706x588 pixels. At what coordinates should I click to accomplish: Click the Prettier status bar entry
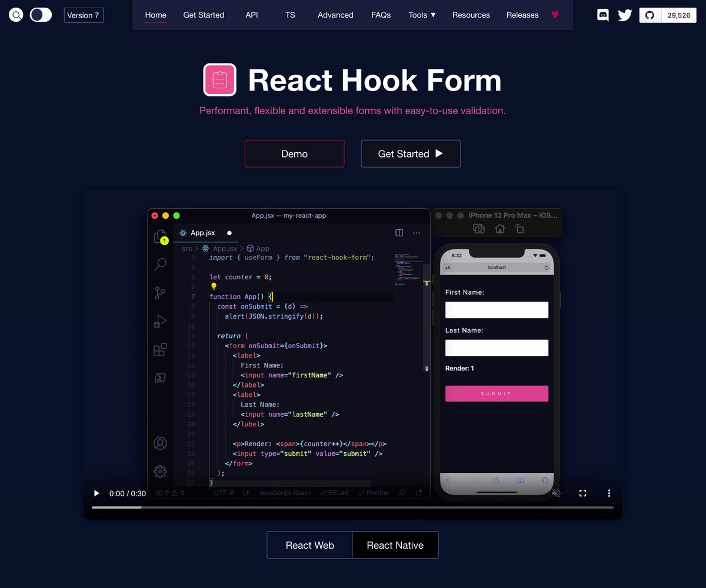374,493
